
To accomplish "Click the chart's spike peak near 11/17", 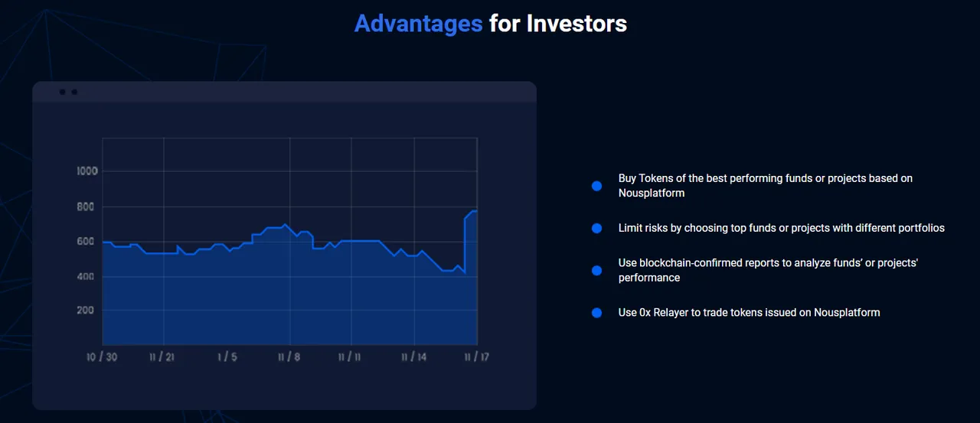I will coord(474,211).
